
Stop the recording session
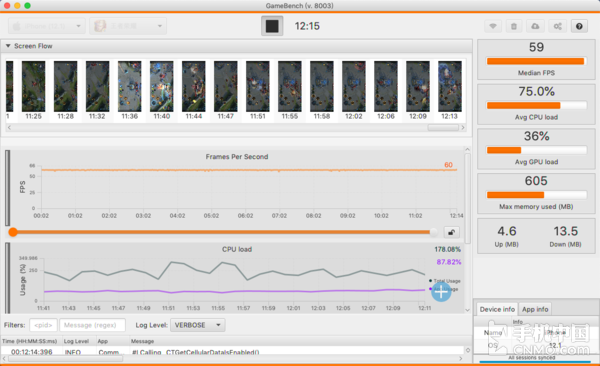click(272, 26)
